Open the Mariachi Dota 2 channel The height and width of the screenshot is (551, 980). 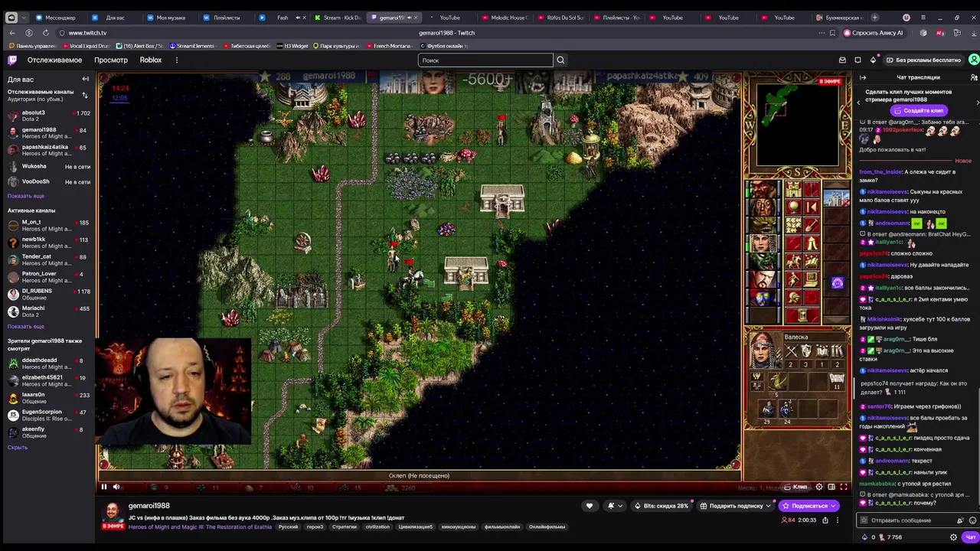pyautogui.click(x=48, y=311)
